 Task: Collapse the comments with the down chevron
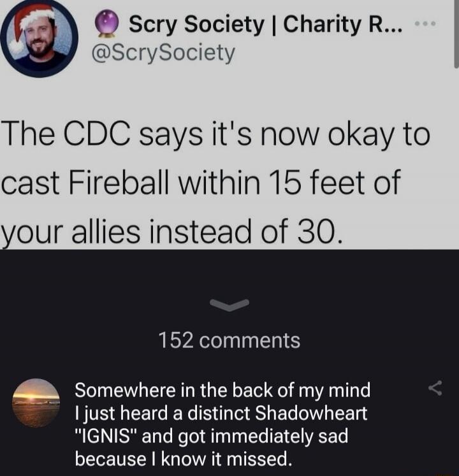click(x=229, y=305)
